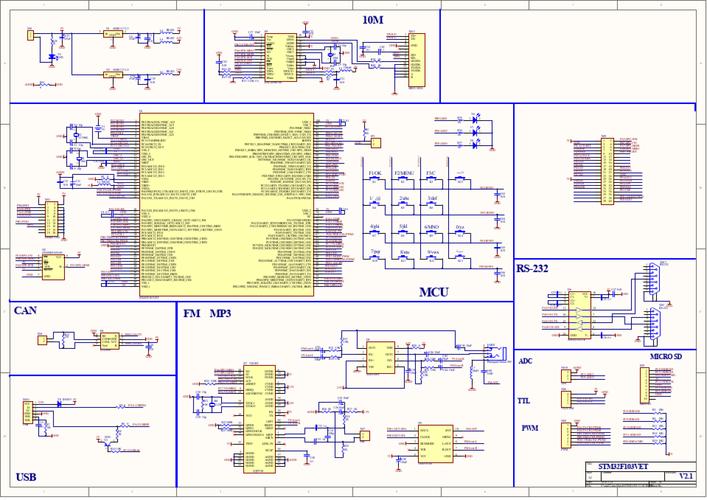This screenshot has width=707, height=500.
Task: Select the F1/OK key switch
Action: [375, 179]
